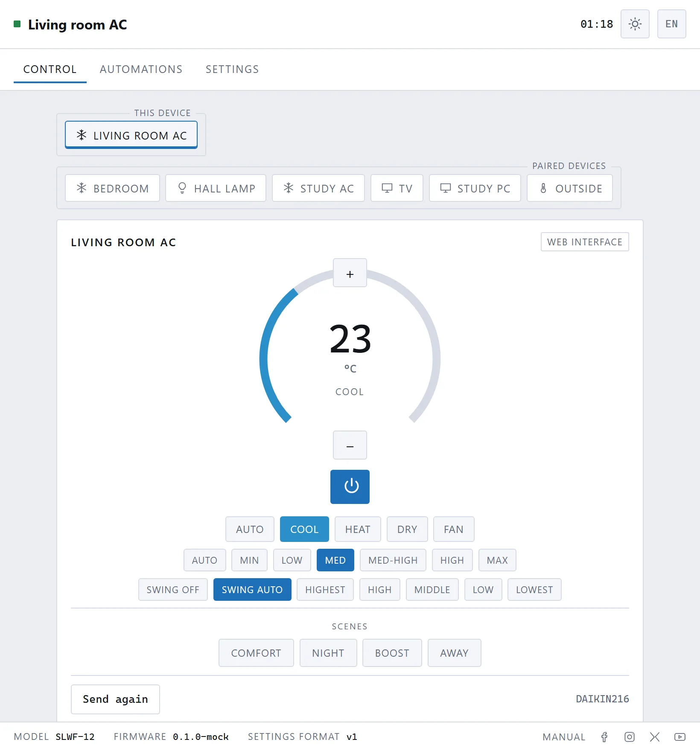Screen dimensions: 700x751
Task: Set swing position to Lowest
Action: click(x=534, y=589)
